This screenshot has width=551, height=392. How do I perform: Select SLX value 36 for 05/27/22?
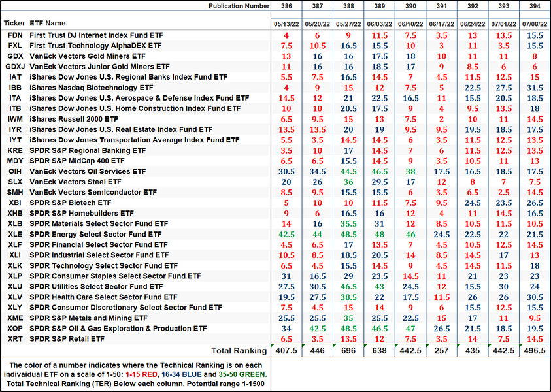point(348,182)
